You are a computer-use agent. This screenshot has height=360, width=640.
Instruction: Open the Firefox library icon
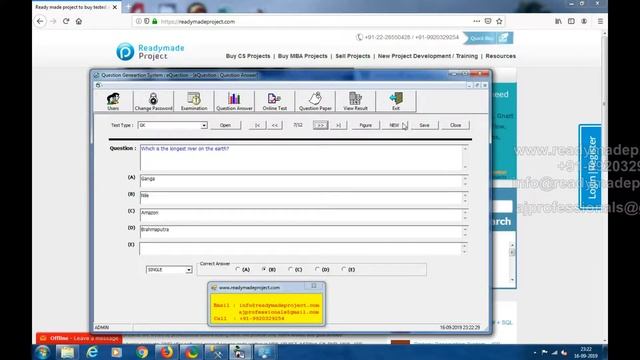[x=558, y=21]
